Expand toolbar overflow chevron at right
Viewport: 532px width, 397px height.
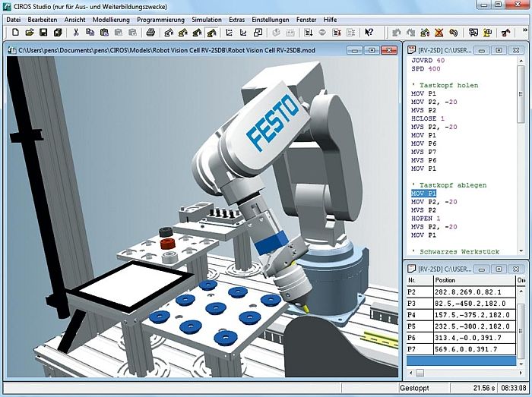click(x=524, y=31)
